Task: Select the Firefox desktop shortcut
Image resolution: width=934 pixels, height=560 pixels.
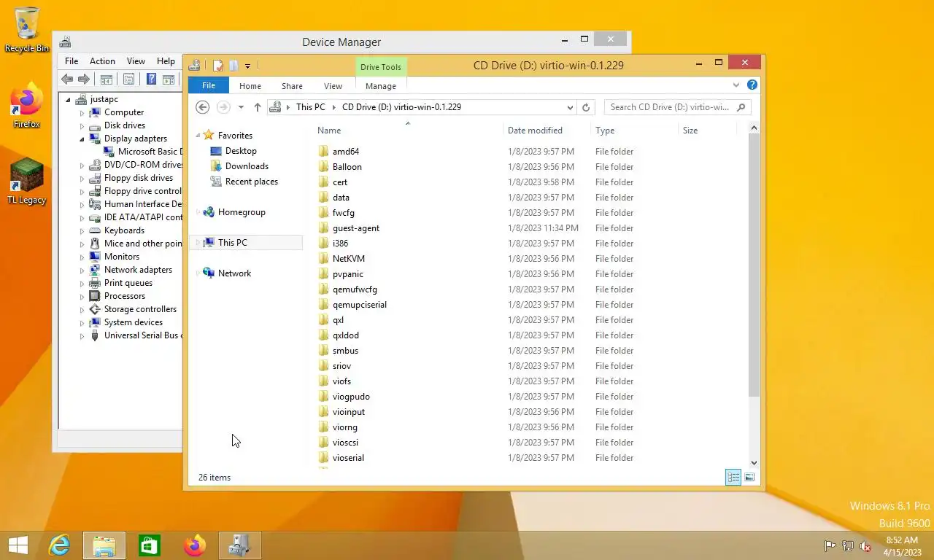Action: pos(27,106)
